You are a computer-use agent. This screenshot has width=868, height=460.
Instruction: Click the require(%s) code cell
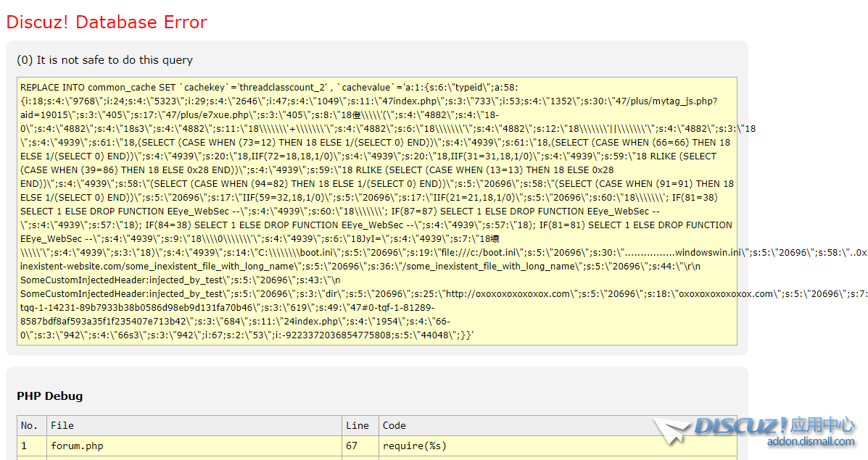[415, 446]
